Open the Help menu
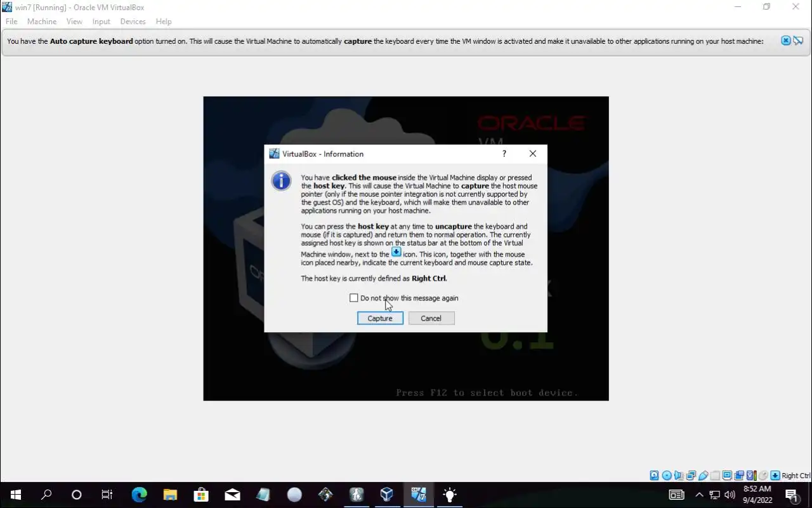812x508 pixels. pos(164,22)
